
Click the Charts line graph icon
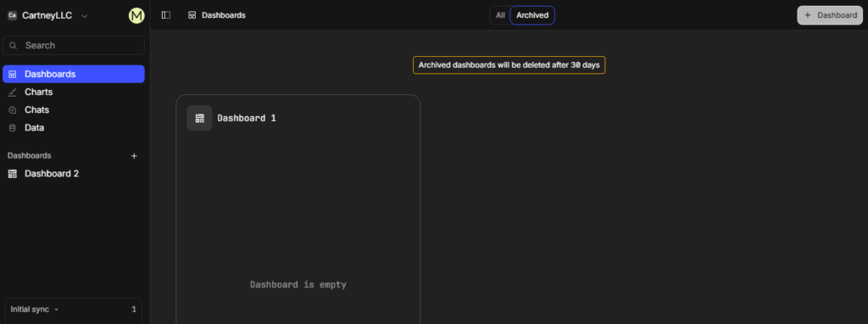13,92
